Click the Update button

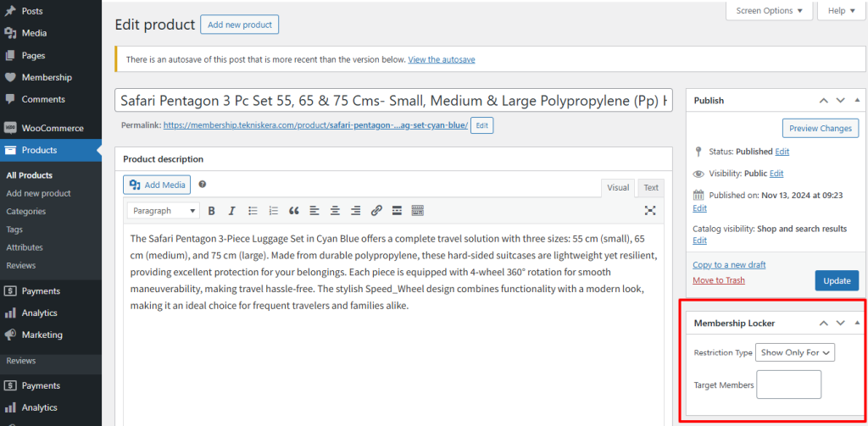click(x=836, y=280)
